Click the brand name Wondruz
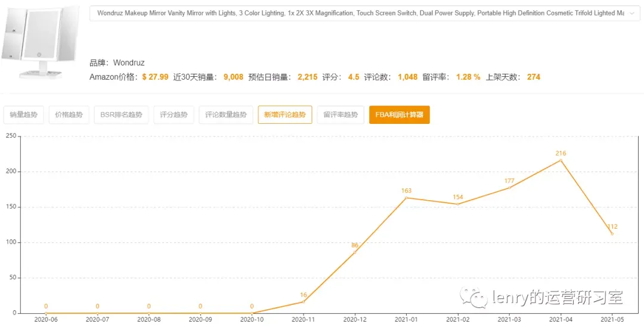The image size is (644, 327). coord(129,63)
